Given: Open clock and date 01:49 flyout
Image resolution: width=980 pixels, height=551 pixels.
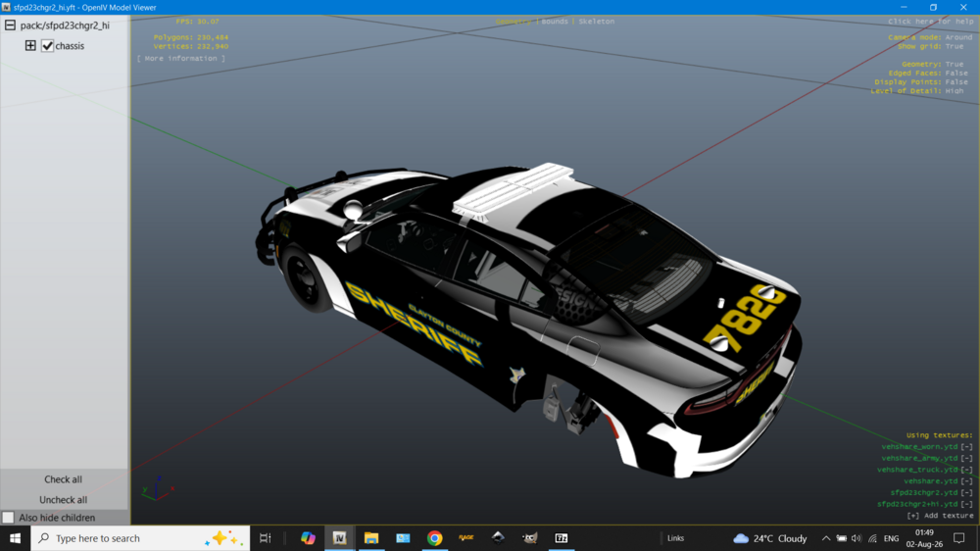Looking at the screenshot, I should tap(924, 538).
